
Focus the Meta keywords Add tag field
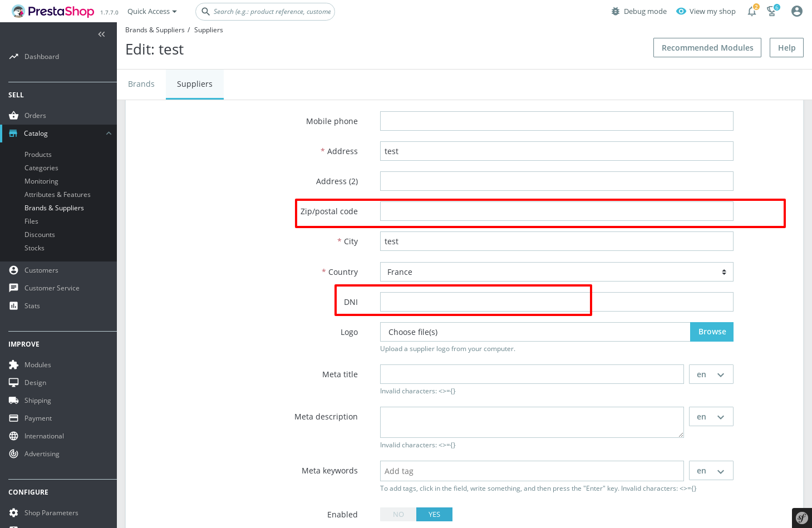pyautogui.click(x=532, y=471)
